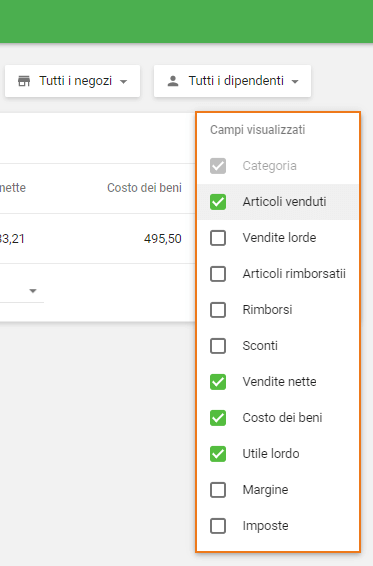Select the Imposte menu label

265,526
